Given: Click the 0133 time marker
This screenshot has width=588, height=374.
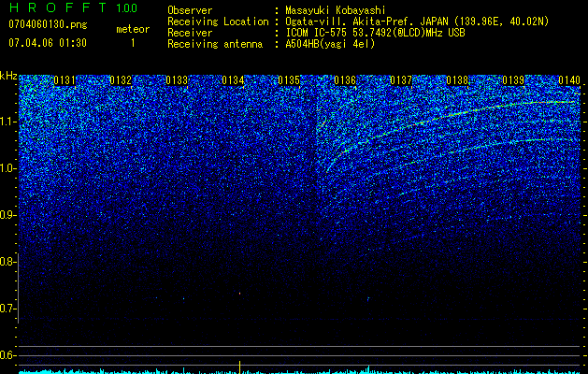Looking at the screenshot, I should pos(177,80).
